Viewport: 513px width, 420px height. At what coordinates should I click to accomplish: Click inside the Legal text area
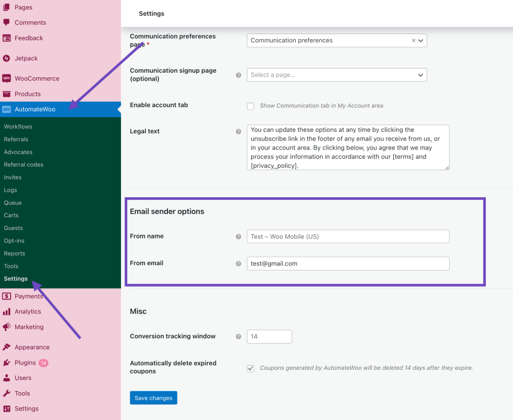pyautogui.click(x=348, y=147)
